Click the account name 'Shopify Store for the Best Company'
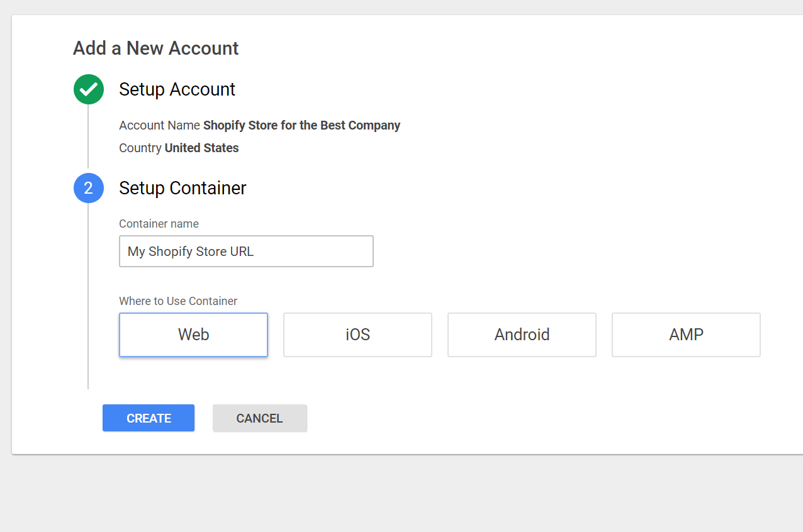803x532 pixels. tap(301, 125)
